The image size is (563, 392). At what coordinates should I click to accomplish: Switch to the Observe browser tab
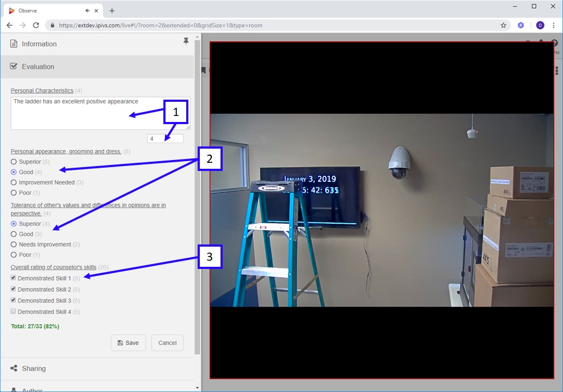53,11
